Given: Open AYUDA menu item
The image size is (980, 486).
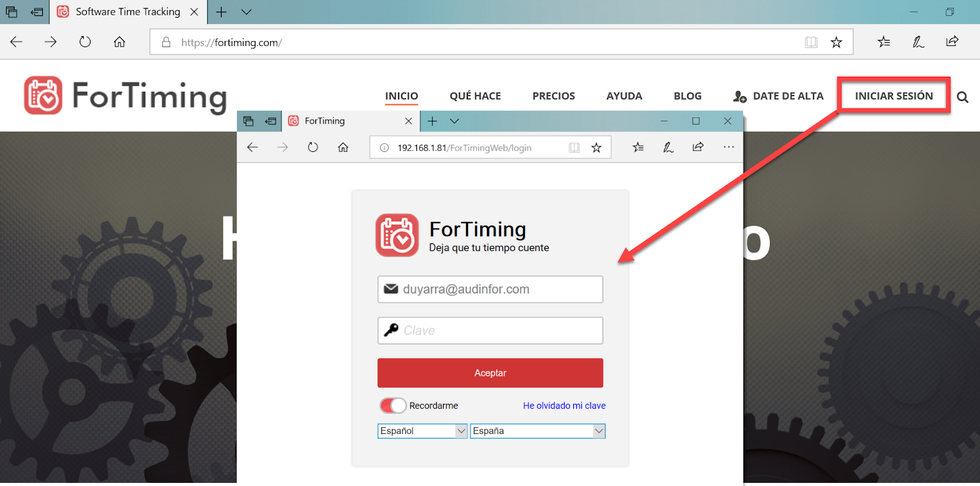Looking at the screenshot, I should pyautogui.click(x=624, y=96).
